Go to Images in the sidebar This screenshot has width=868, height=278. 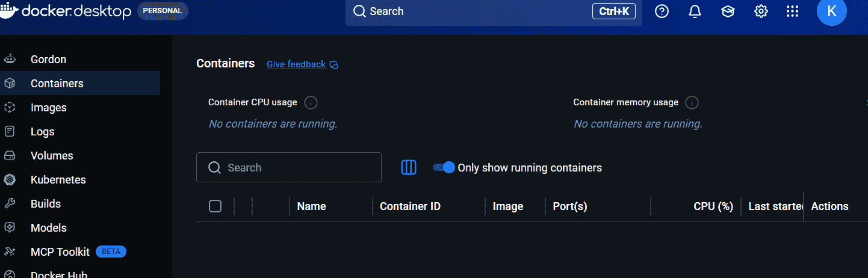[x=80, y=107]
